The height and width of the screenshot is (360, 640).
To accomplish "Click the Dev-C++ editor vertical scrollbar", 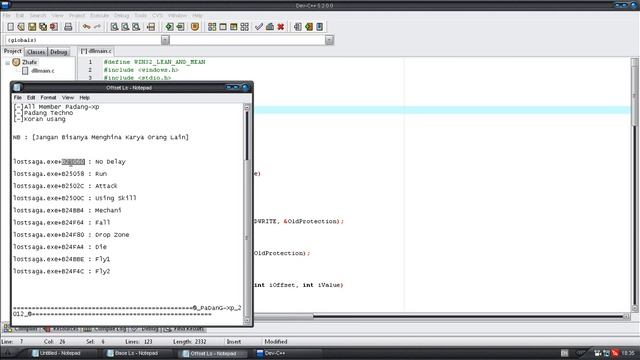I will tap(634, 186).
